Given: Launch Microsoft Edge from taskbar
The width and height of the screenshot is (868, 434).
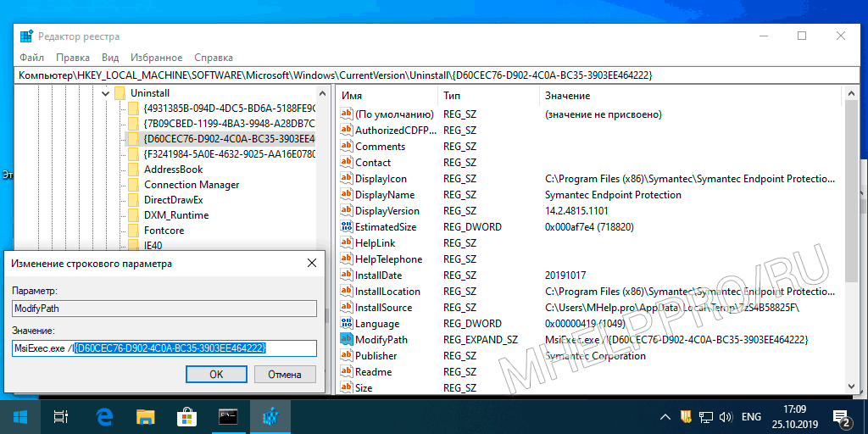Looking at the screenshot, I should [x=103, y=417].
